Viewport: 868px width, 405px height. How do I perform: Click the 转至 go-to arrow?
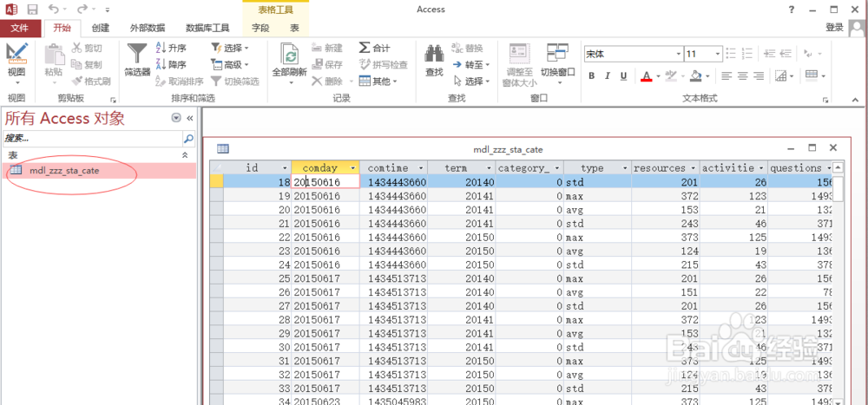[457, 65]
